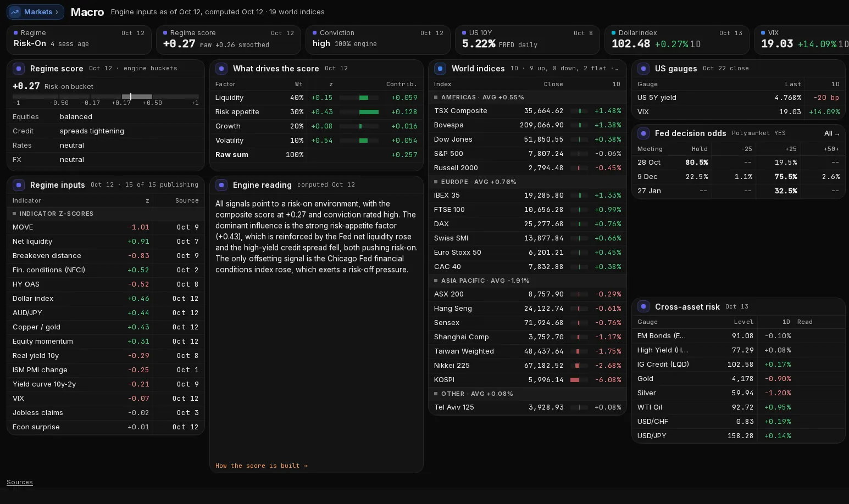849x504 pixels.
Task: Select the 9 Dec meeting row
Action: (739, 177)
